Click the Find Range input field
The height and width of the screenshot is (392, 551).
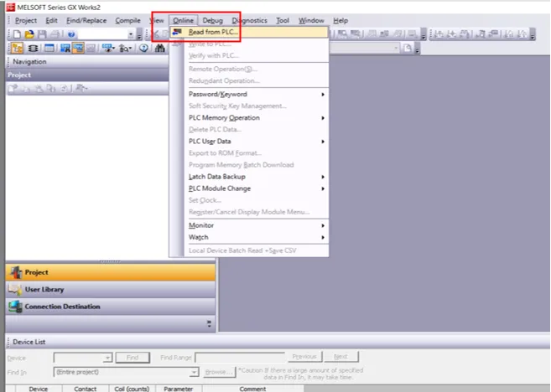240,358
